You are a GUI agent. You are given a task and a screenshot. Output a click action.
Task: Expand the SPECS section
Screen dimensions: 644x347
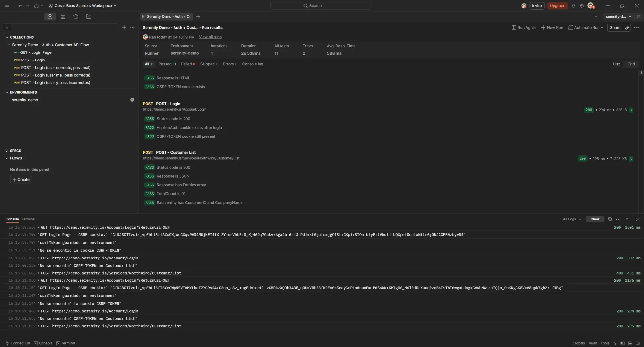coord(7,151)
